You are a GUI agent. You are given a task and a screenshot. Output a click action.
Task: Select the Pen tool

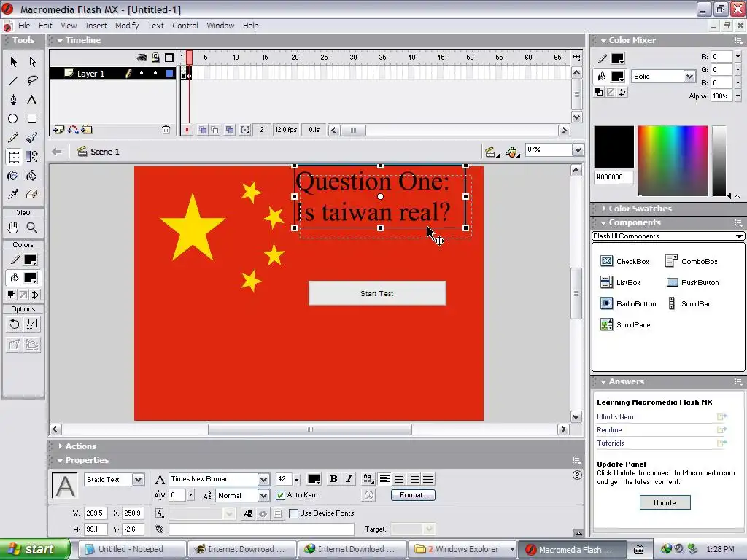pos(13,99)
